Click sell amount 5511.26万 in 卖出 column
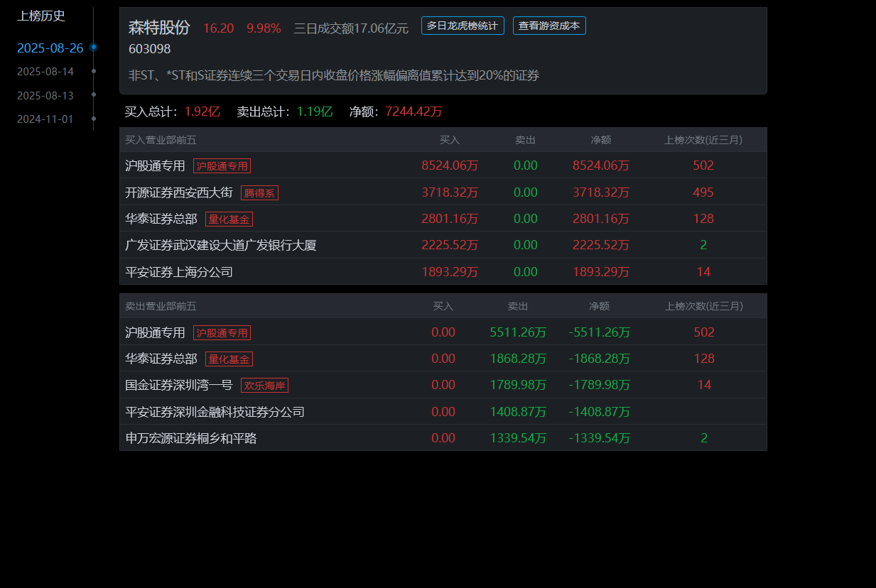Screen dimensions: 876x588 point(518,332)
